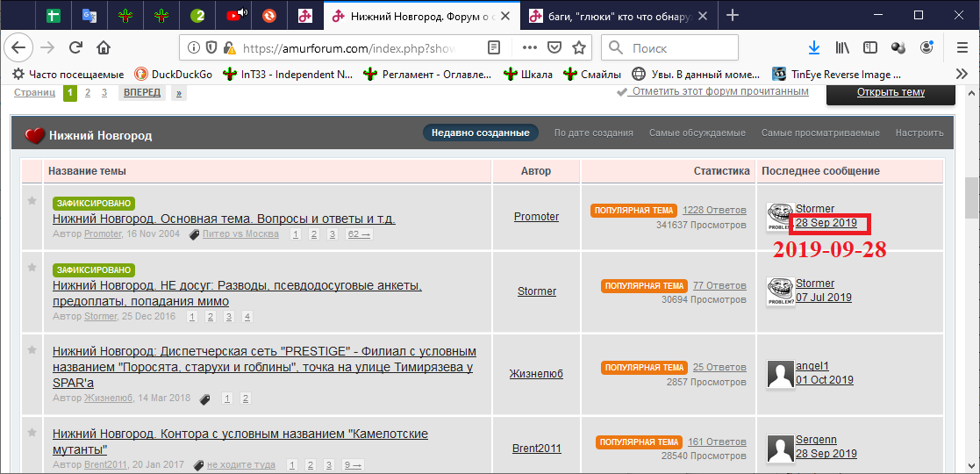Image resolution: width=980 pixels, height=474 pixels.
Task: Reload the current page
Action: [75, 47]
